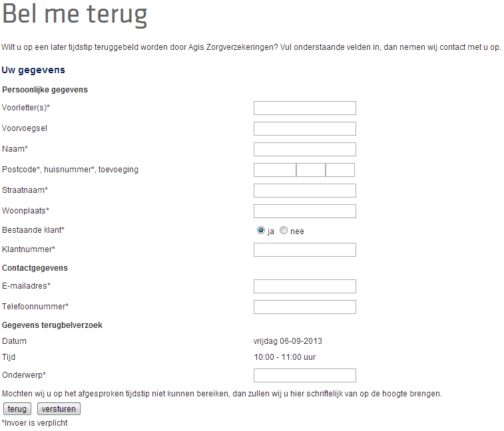Image resolution: width=504 pixels, height=431 pixels.
Task: Click the Klantnummer input field
Action: pyautogui.click(x=305, y=250)
